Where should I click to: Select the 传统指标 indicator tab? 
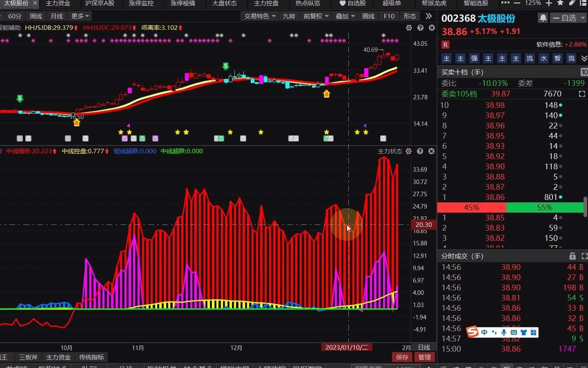(x=91, y=357)
